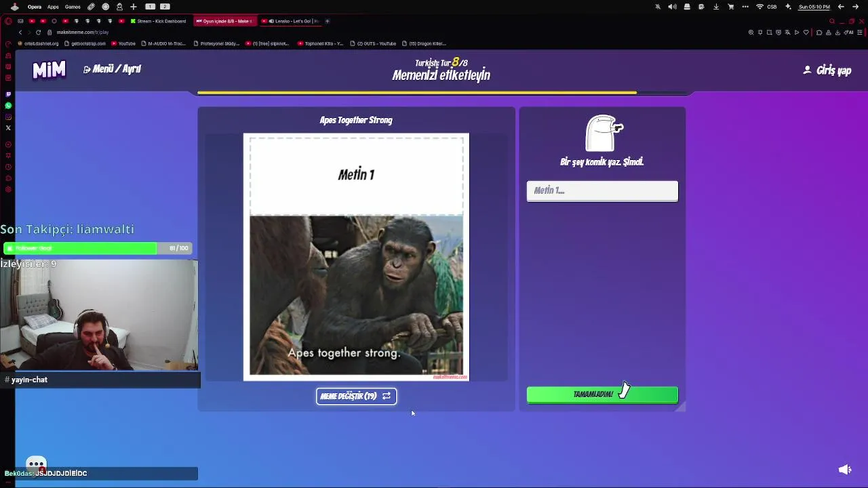Image resolution: width=868 pixels, height=488 pixels.
Task: Open the getbootstrap.com bookmark
Action: click(85, 43)
